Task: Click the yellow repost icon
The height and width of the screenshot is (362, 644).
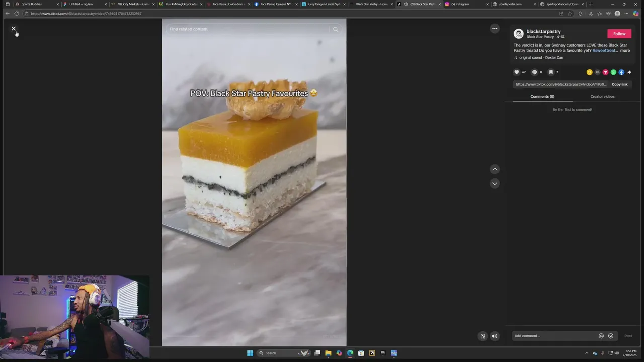Action: click(590, 72)
